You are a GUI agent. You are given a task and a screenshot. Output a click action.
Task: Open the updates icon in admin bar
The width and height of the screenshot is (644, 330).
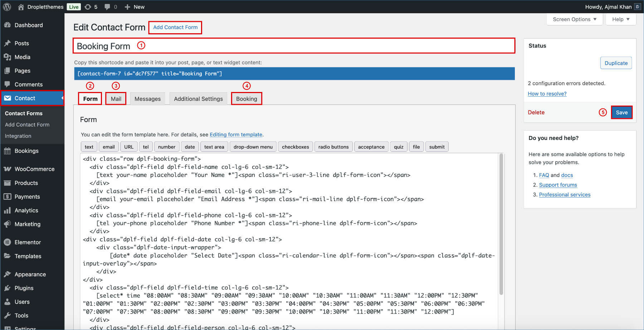pyautogui.click(x=88, y=7)
